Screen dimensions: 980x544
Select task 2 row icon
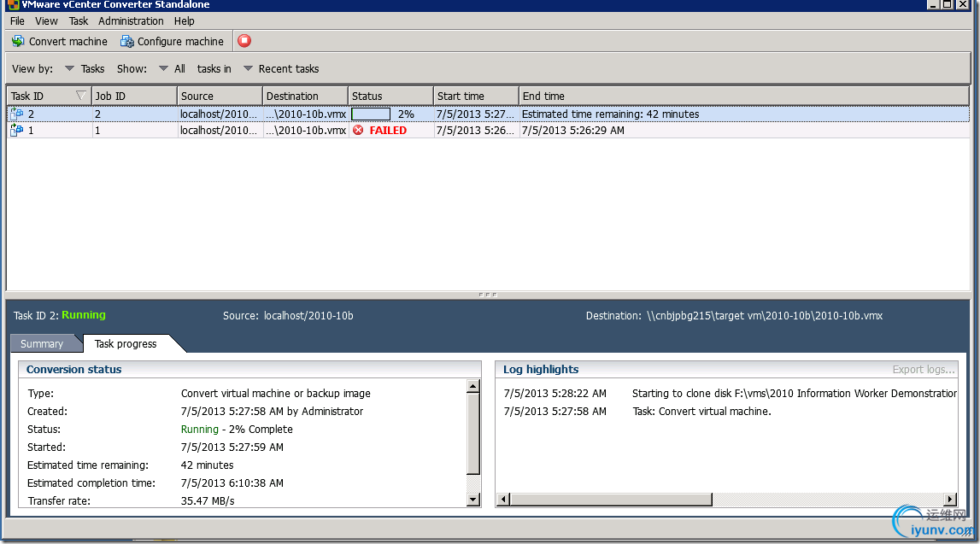point(17,114)
